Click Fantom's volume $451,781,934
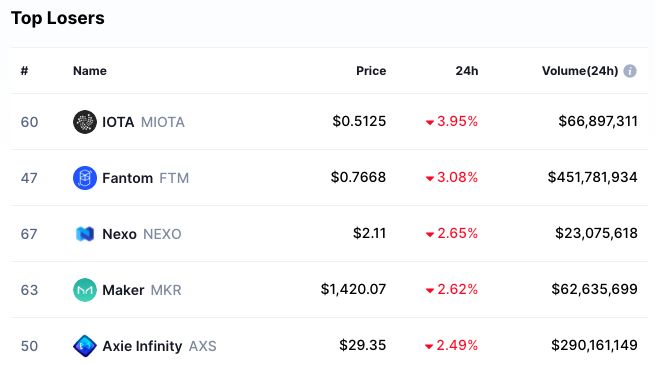Screen dimensions: 655x365 [x=592, y=177]
